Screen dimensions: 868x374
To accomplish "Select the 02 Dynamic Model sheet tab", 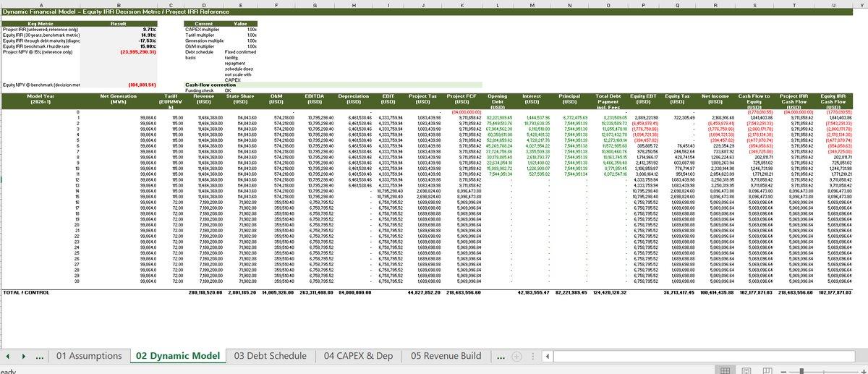I will coord(177,356).
